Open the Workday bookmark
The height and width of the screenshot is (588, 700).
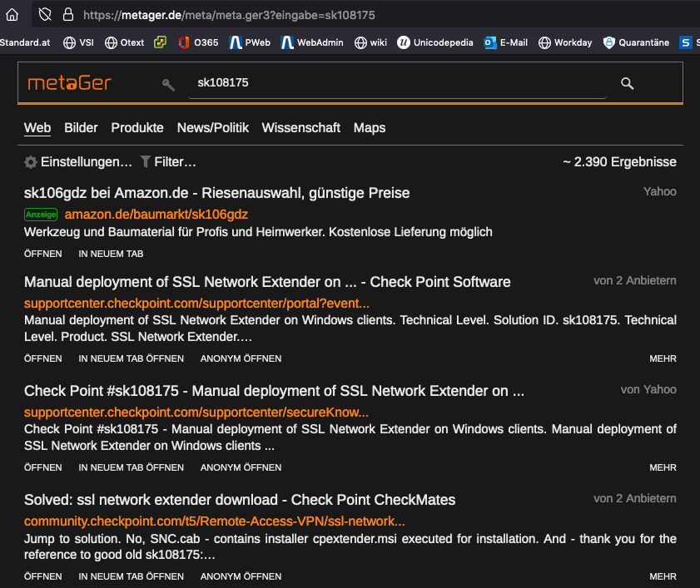pyautogui.click(x=565, y=42)
